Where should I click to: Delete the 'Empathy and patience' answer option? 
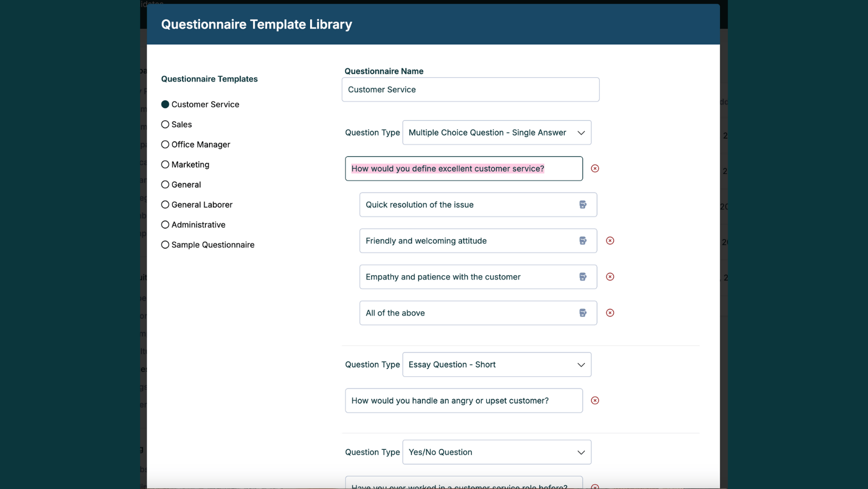click(610, 277)
